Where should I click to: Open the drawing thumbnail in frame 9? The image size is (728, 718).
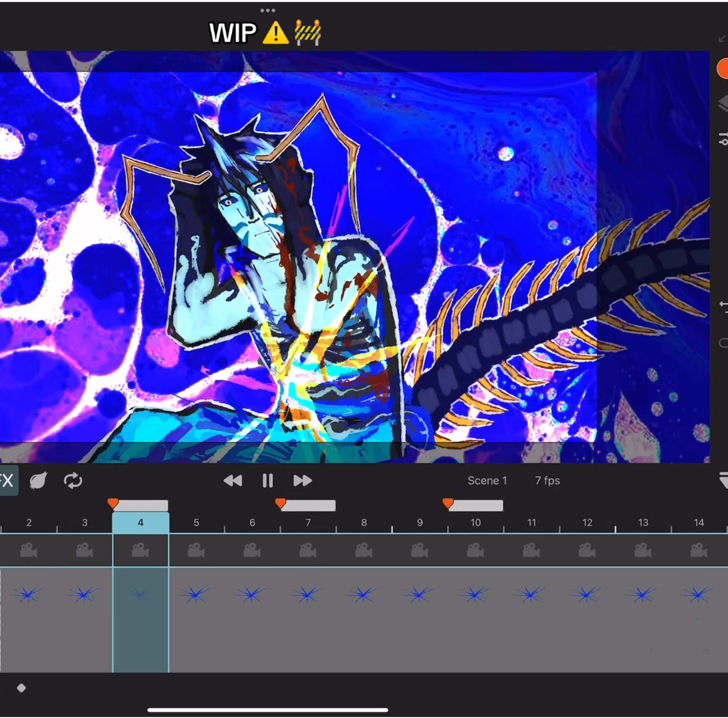(x=419, y=594)
